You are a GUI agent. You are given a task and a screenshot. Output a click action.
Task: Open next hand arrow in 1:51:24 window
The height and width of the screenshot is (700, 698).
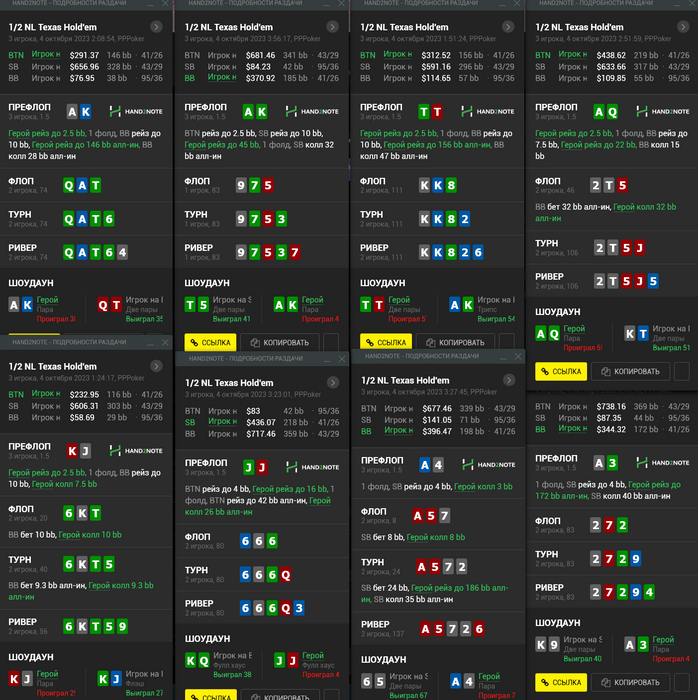tap(508, 27)
